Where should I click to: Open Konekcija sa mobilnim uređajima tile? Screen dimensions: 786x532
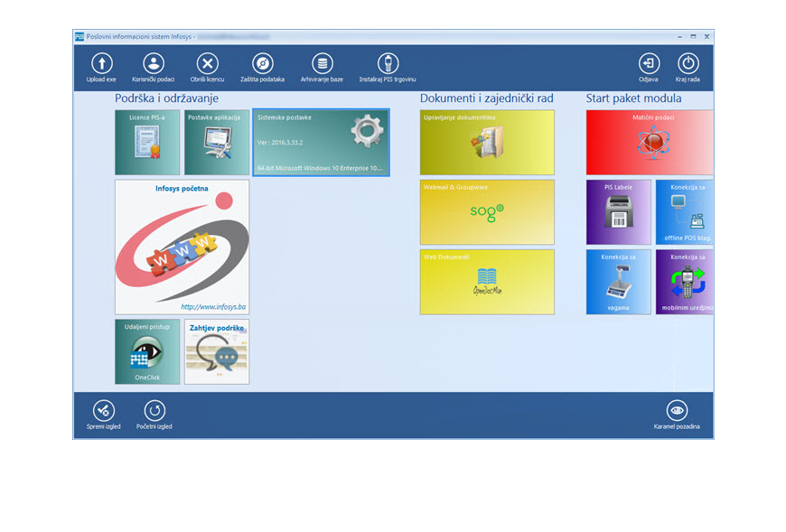point(685,282)
